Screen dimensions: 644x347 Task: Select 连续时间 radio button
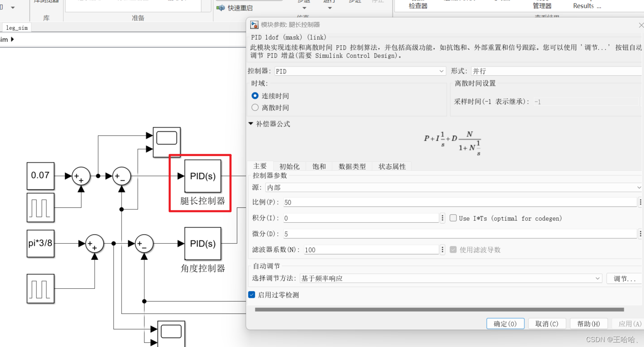coord(255,96)
